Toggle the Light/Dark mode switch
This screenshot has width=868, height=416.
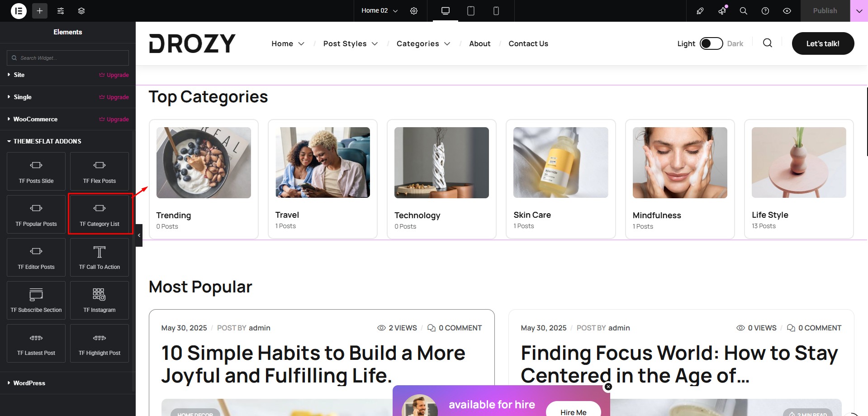(711, 43)
